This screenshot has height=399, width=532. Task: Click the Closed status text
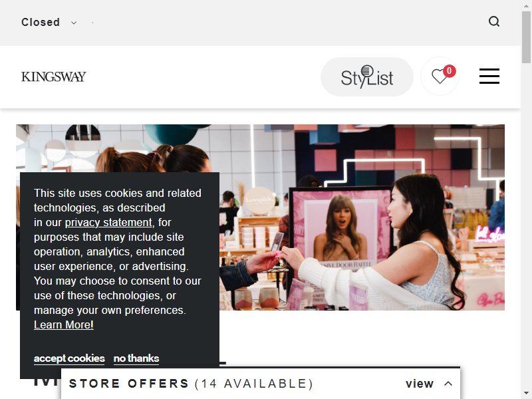(x=41, y=23)
